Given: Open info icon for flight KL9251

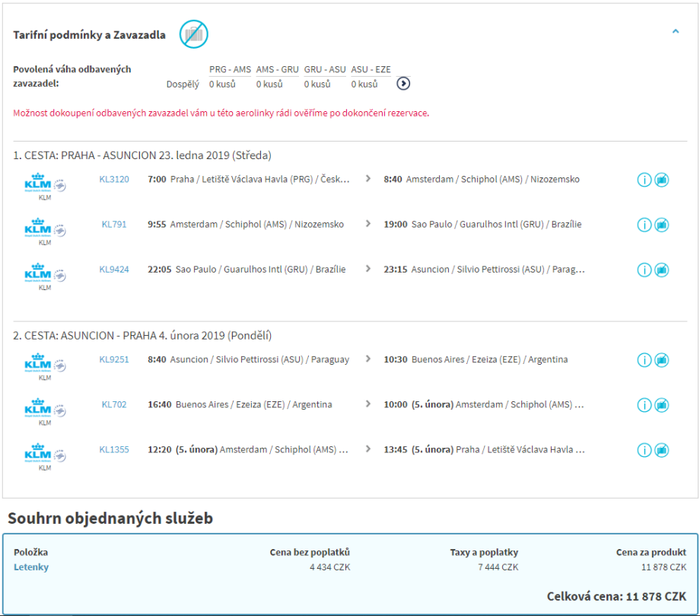Looking at the screenshot, I should (644, 360).
